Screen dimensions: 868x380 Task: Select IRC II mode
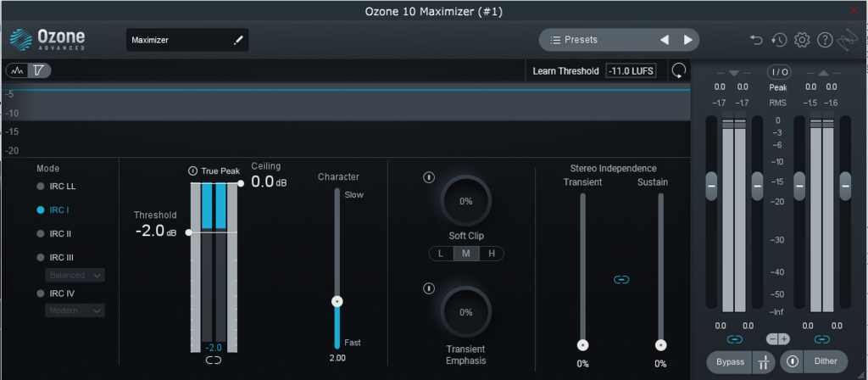point(54,234)
